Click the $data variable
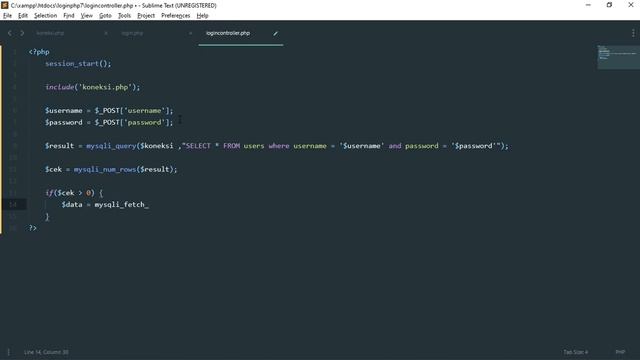640x360 pixels. coord(72,204)
